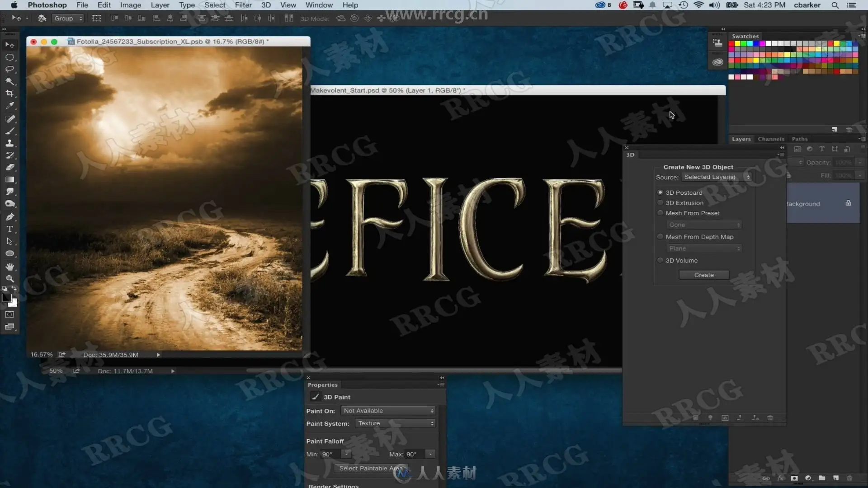Toggle the Background layer lock

pos(848,203)
